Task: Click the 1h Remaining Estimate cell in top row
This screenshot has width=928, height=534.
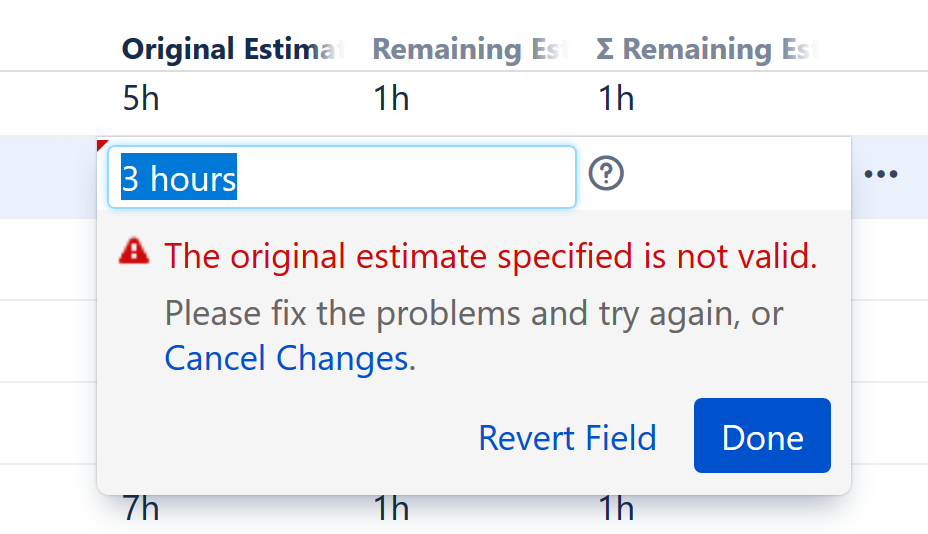Action: point(392,99)
